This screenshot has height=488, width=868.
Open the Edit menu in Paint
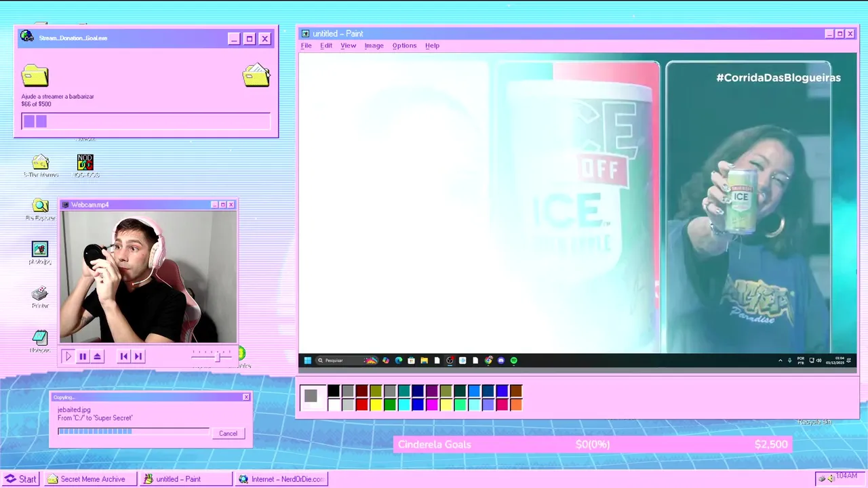pos(326,45)
